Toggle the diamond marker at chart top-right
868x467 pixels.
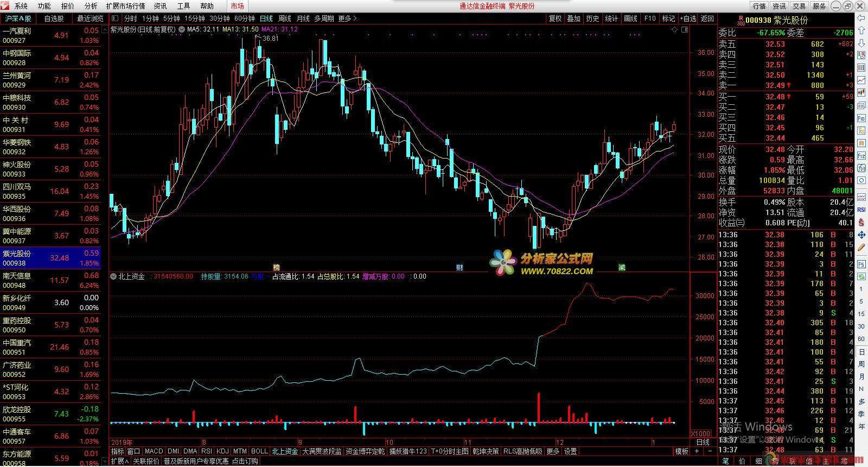click(675, 30)
